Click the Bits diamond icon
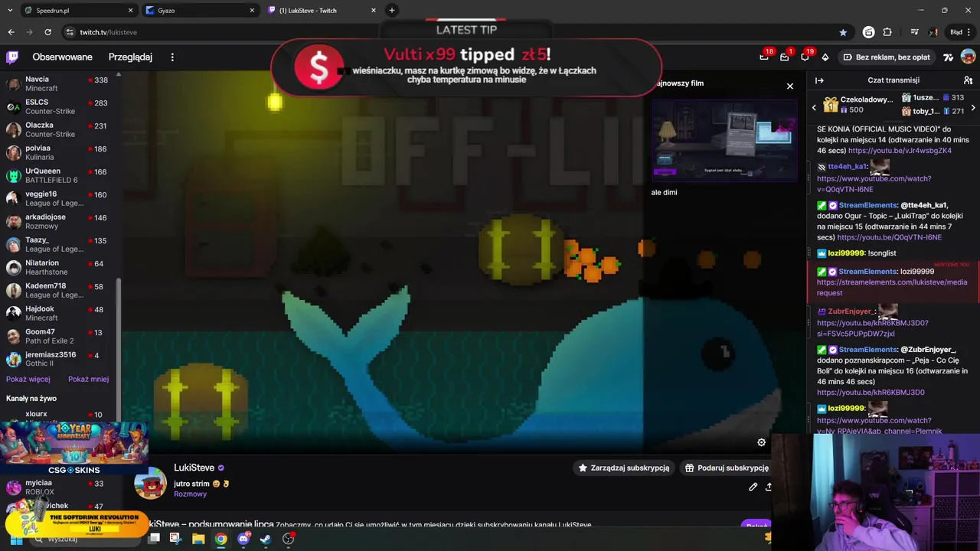Image resolution: width=980 pixels, height=551 pixels. click(825, 57)
